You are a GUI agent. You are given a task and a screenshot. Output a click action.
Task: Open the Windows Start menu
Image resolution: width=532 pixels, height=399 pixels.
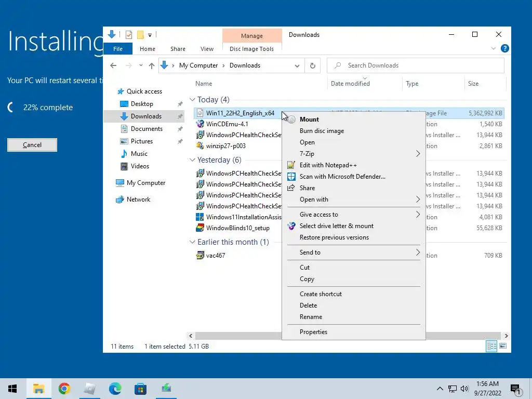(x=12, y=389)
